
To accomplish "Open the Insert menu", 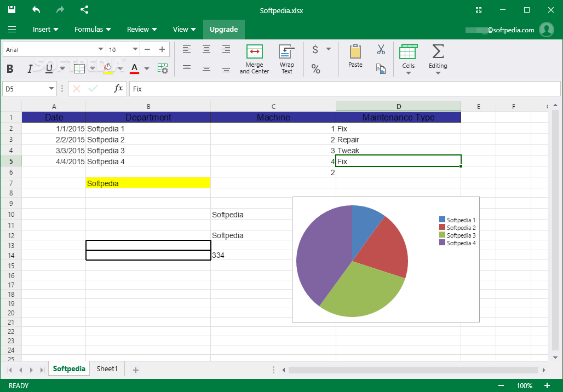I will click(45, 30).
